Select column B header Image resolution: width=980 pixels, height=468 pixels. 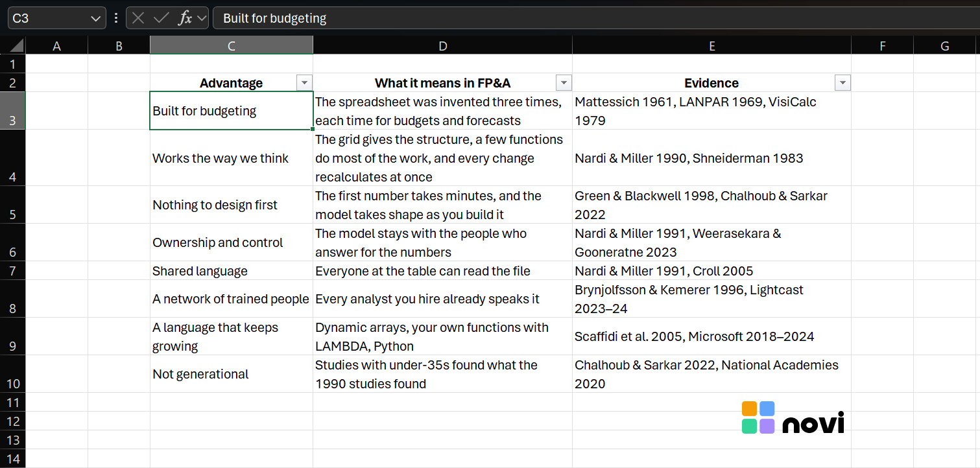tap(119, 45)
